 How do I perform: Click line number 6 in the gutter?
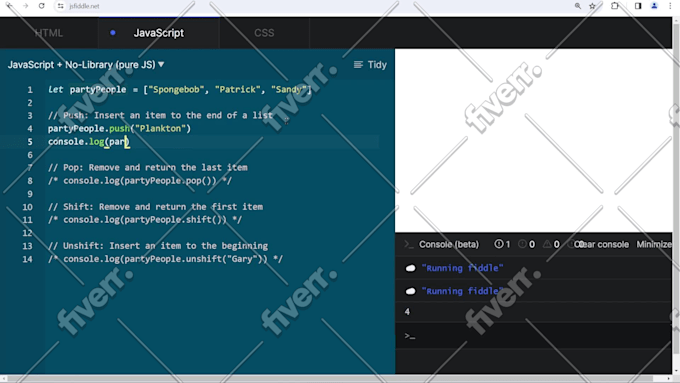coord(30,155)
